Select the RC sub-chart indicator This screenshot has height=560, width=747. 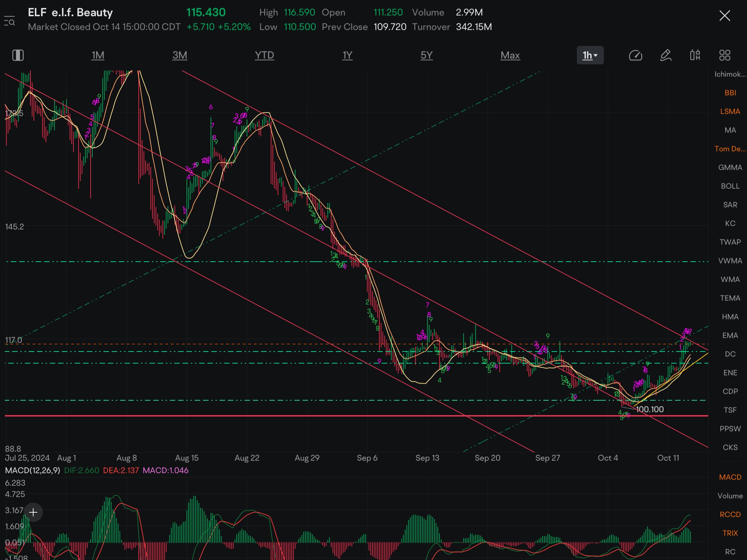click(x=730, y=552)
